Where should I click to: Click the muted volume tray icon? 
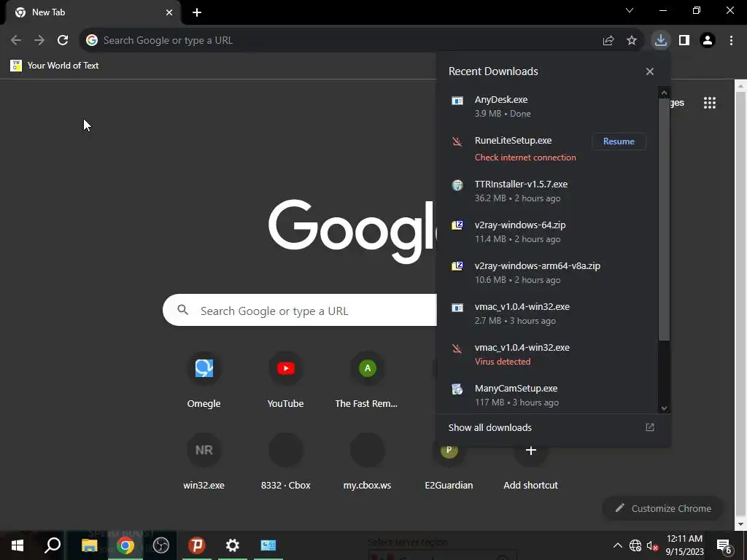tap(652, 545)
